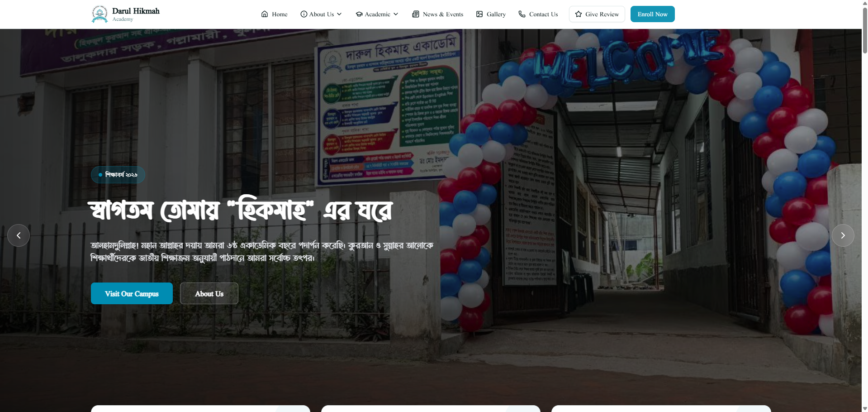Click the Darul Hikmah site title text
This screenshot has height=412, width=868.
pyautogui.click(x=136, y=11)
